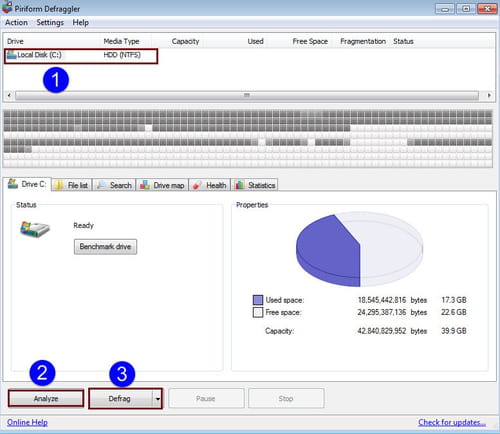Switch to the File list tab

click(x=72, y=185)
